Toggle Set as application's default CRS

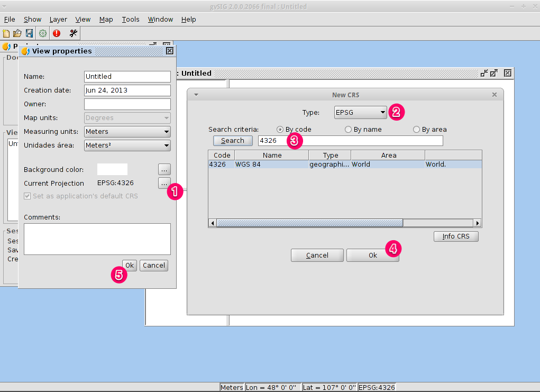27,196
